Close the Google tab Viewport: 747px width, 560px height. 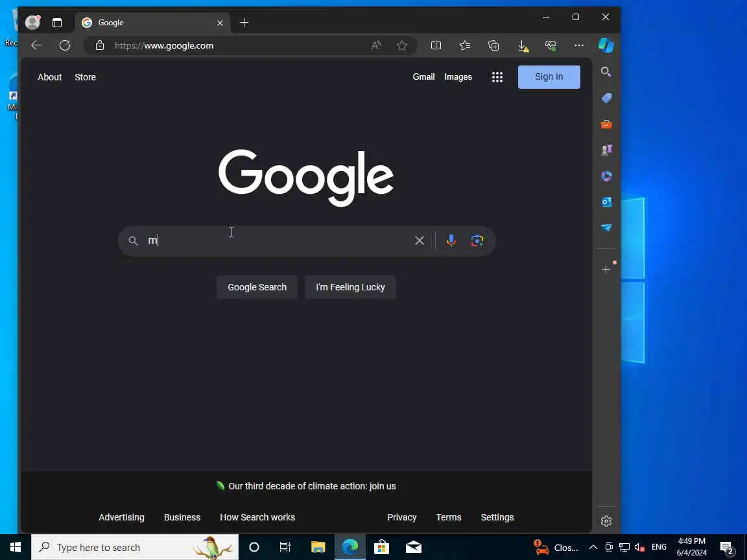click(x=220, y=23)
